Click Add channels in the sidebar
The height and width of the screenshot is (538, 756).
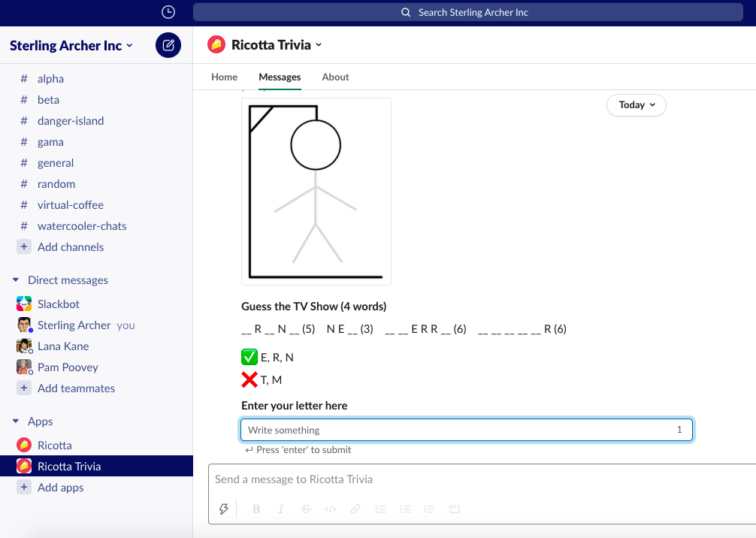pyautogui.click(x=71, y=246)
